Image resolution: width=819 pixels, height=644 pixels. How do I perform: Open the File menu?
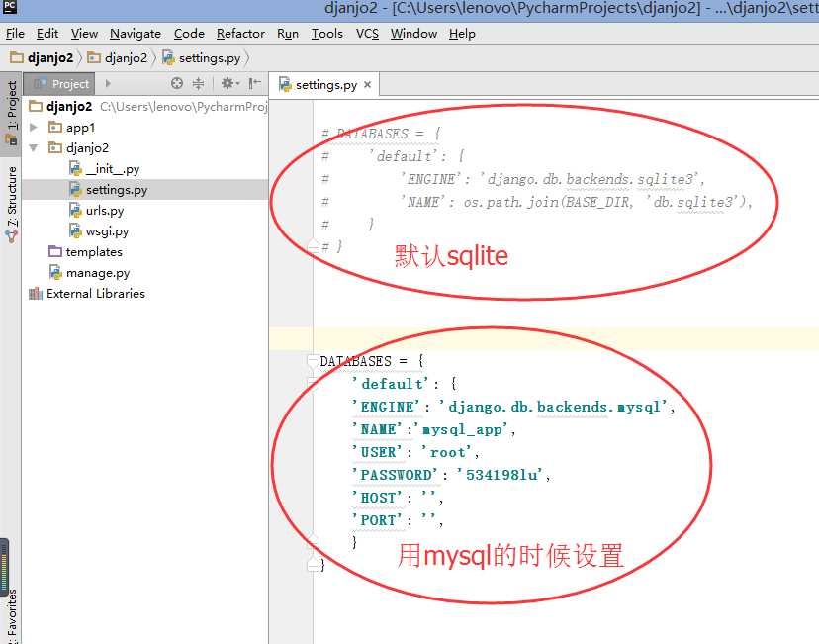[15, 34]
